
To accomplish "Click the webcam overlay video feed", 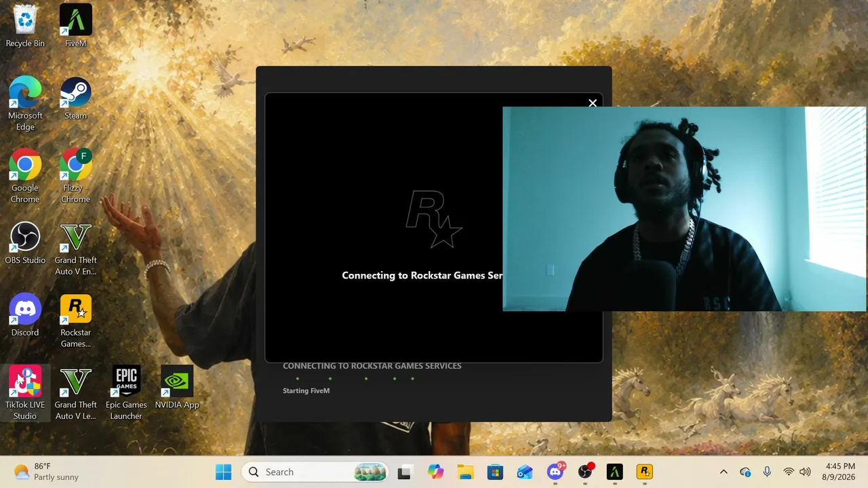I will (x=684, y=209).
